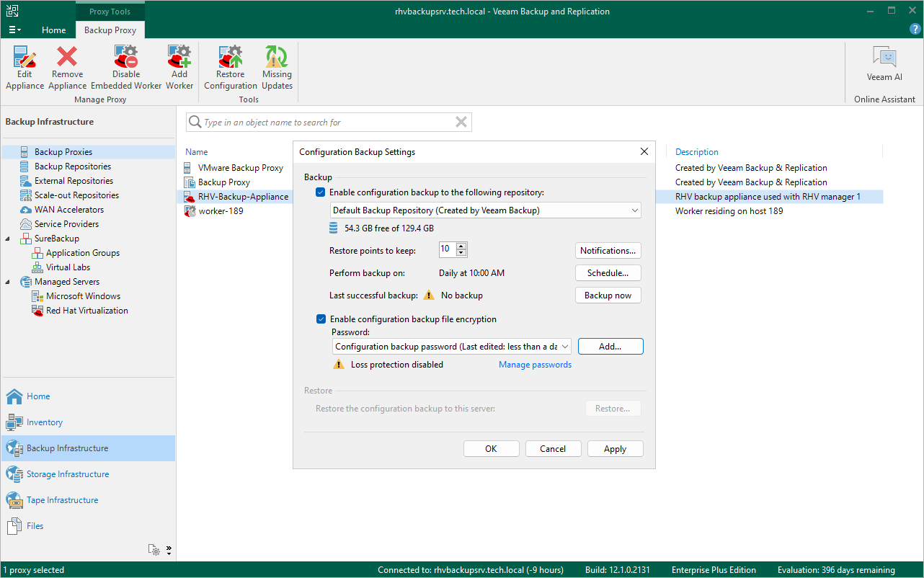Viewport: 924px width, 578px height.
Task: Click the Evaluation days remaining status text
Action: [x=836, y=570]
